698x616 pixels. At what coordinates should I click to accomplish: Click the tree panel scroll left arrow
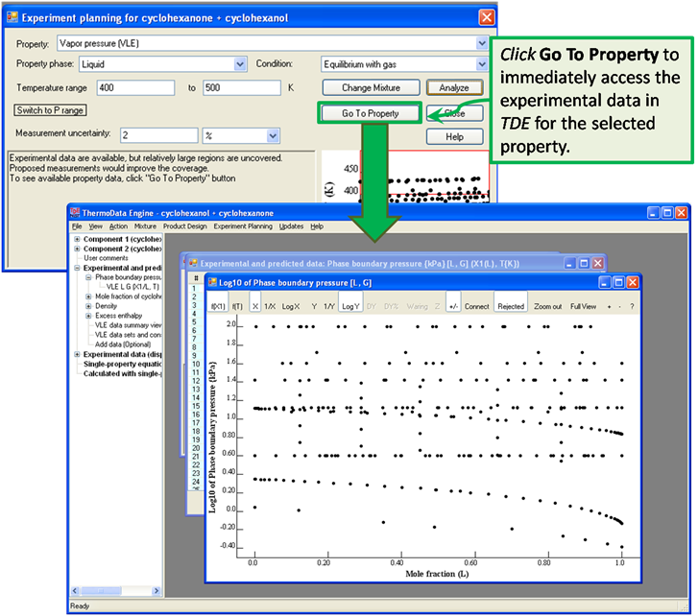[75, 591]
